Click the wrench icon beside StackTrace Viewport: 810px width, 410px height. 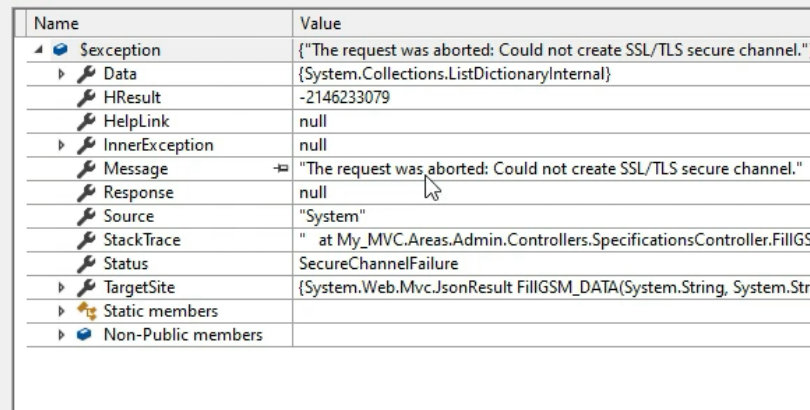[x=86, y=240]
